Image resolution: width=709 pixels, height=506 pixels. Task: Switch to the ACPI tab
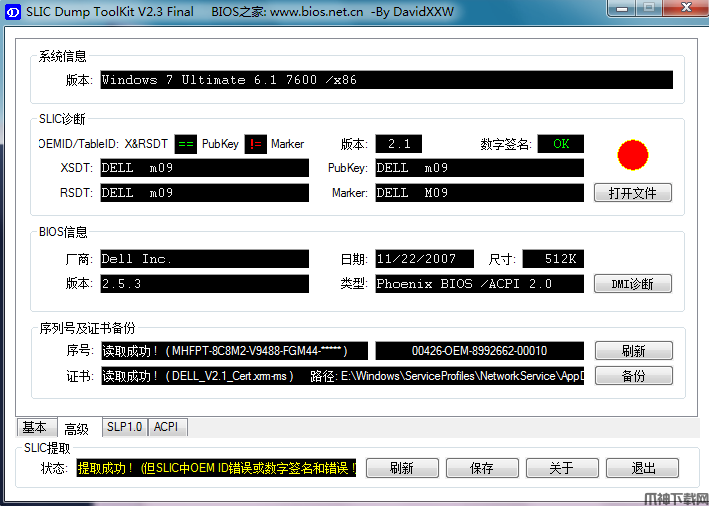point(167,427)
